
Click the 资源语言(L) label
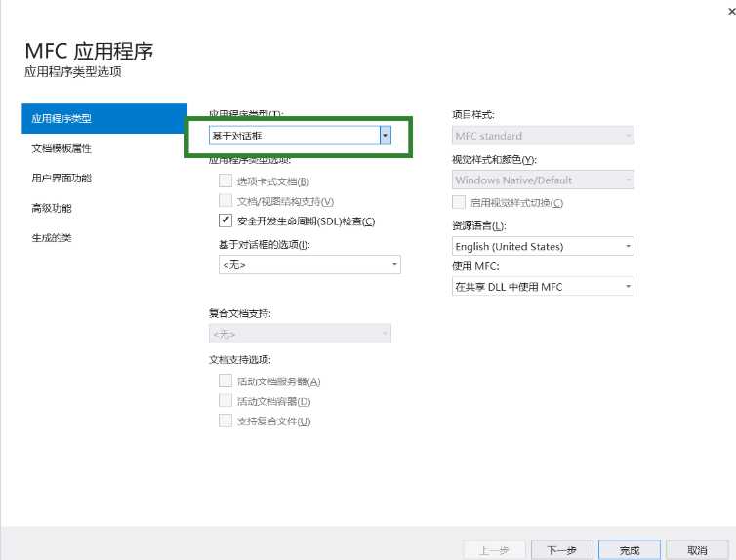[478, 226]
